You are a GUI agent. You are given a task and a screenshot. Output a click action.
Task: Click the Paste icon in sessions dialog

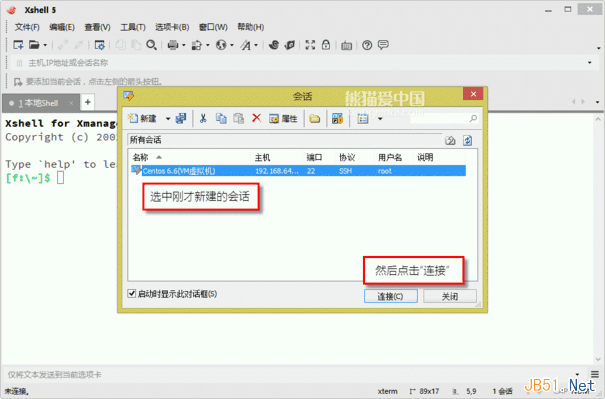coord(238,118)
